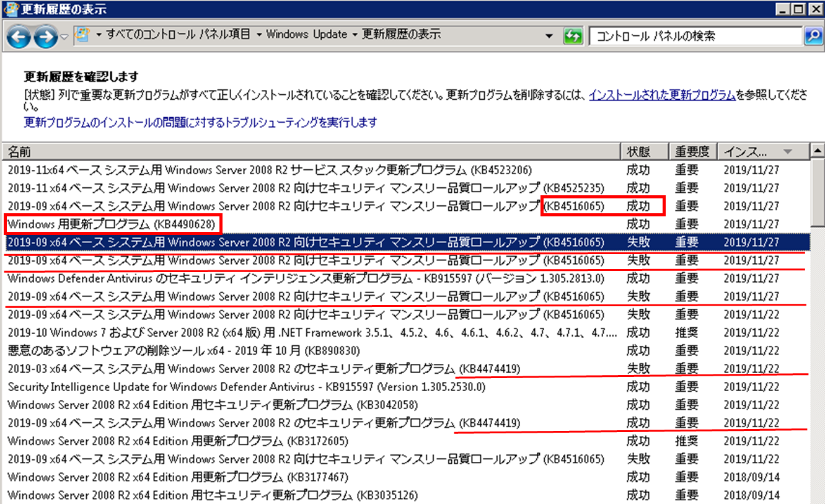825x504 pixels.
Task: Click the scrollbar up arrow
Action: pyautogui.click(x=818, y=151)
